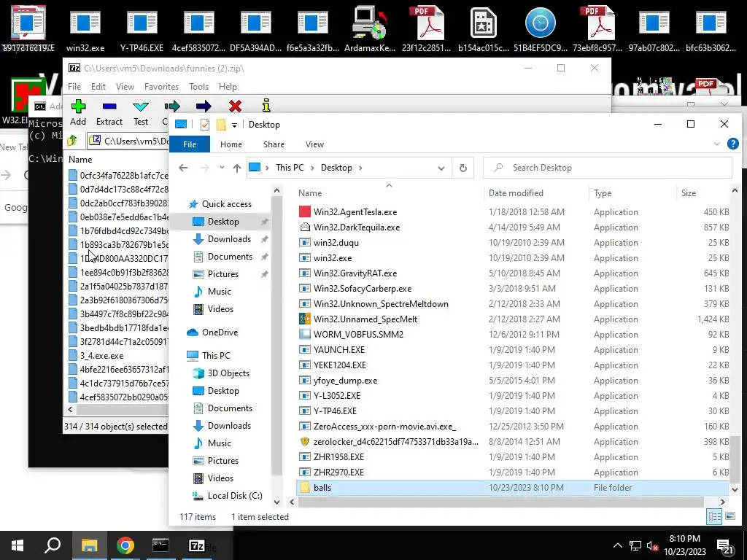747x560 pixels.
Task: Open the 7-Zip File menu
Action: (x=74, y=87)
